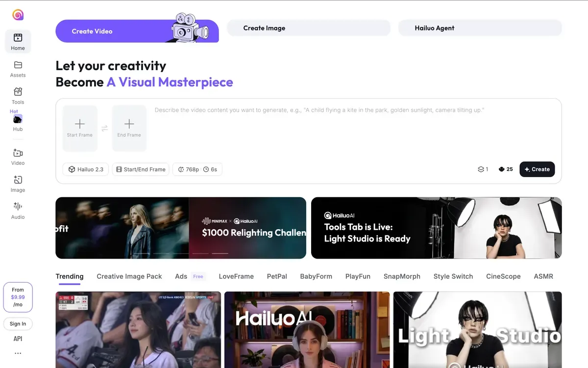Add a Start Frame image
This screenshot has height=368, width=588.
pyautogui.click(x=80, y=128)
